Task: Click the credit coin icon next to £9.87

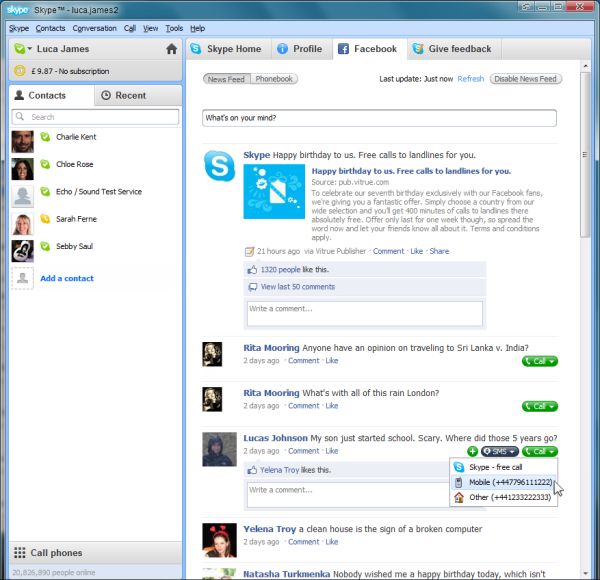Action: (19, 71)
